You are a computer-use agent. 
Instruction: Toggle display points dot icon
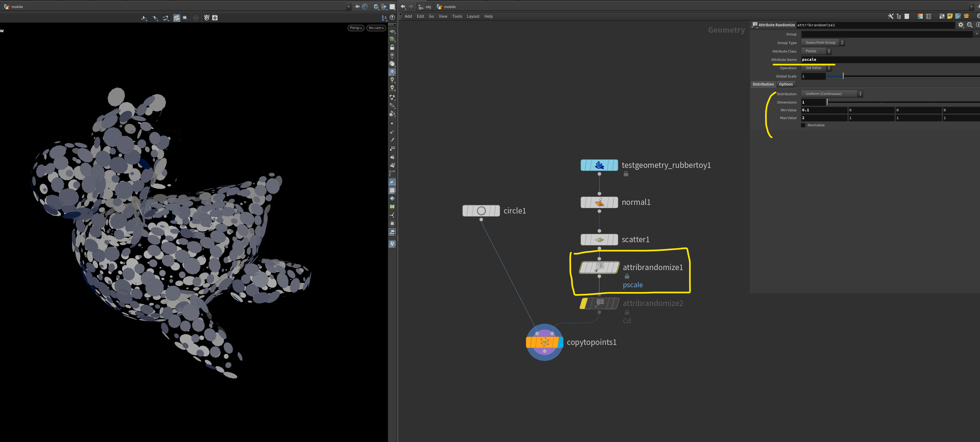pyautogui.click(x=392, y=123)
